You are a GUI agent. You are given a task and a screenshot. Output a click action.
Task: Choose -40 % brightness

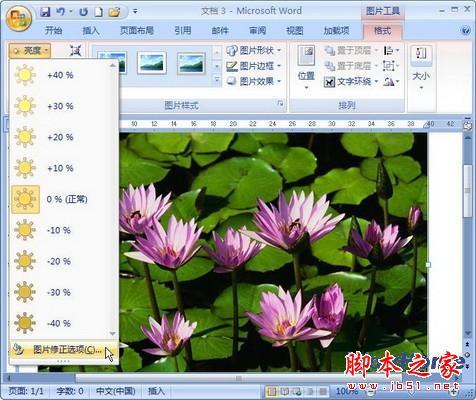point(64,323)
